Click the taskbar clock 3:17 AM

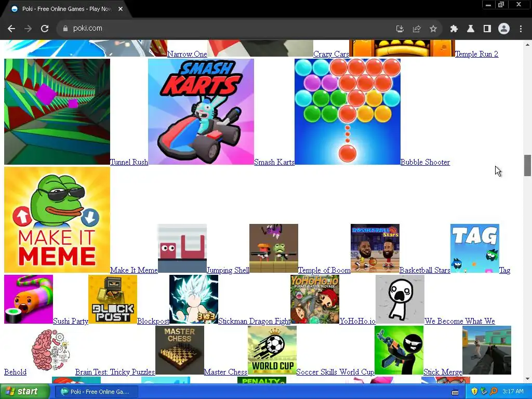click(x=513, y=392)
